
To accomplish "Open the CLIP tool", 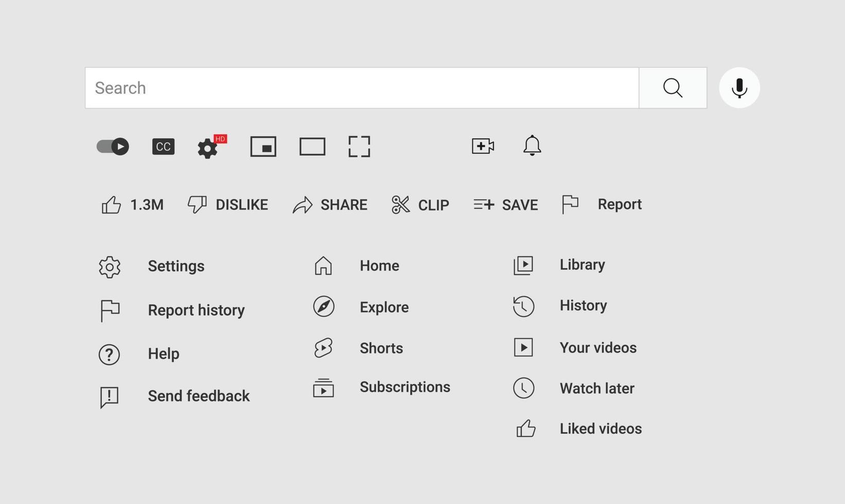I will pos(420,204).
